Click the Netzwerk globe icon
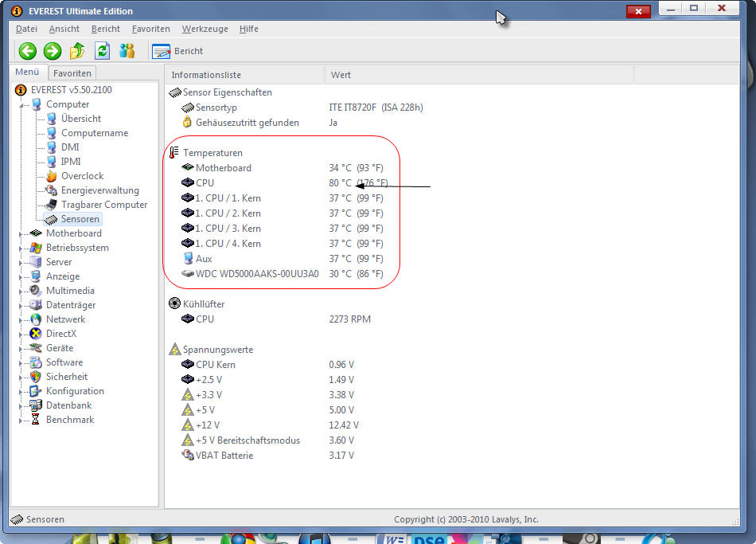The image size is (756, 544). [x=36, y=319]
